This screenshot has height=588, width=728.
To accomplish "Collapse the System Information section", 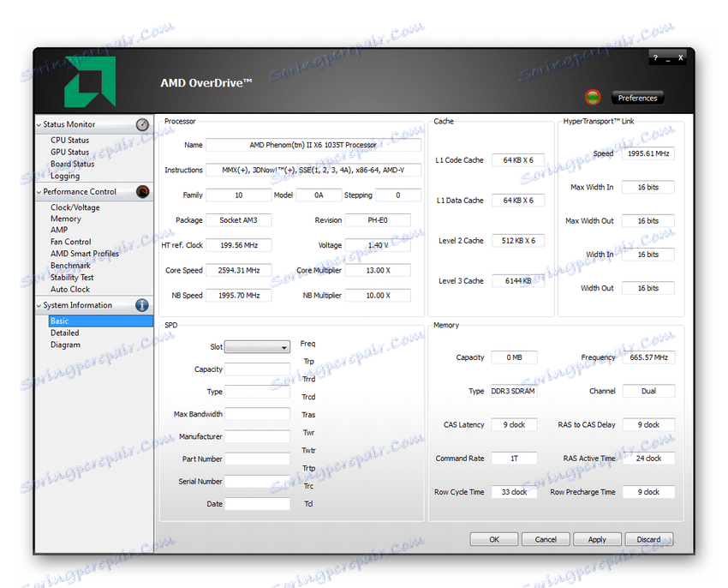I will point(39,306).
